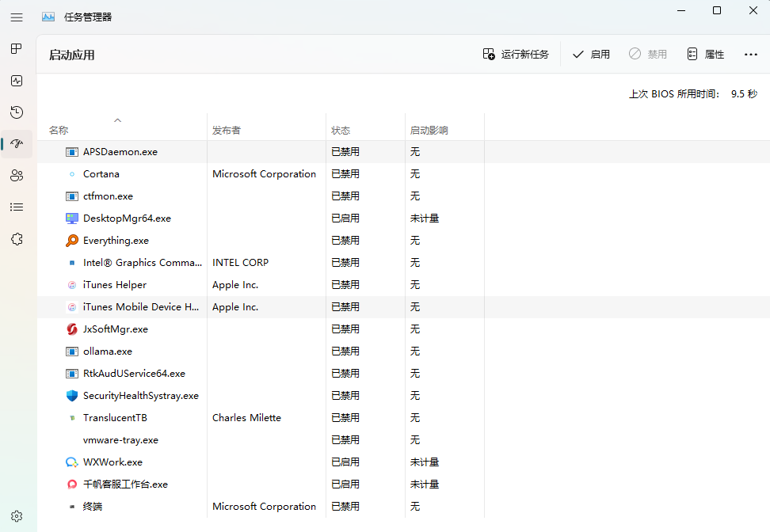Click the DesktopMgr64.exe icon
Image resolution: width=770 pixels, height=532 pixels.
(72, 218)
